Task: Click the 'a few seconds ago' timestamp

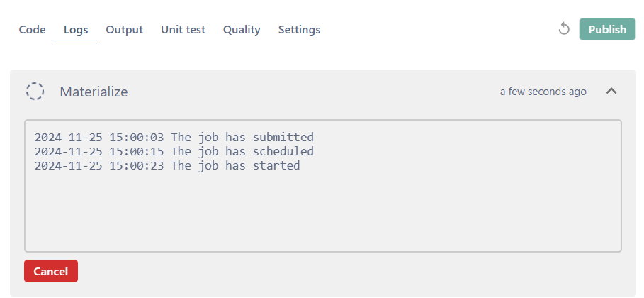Action: [x=543, y=92]
